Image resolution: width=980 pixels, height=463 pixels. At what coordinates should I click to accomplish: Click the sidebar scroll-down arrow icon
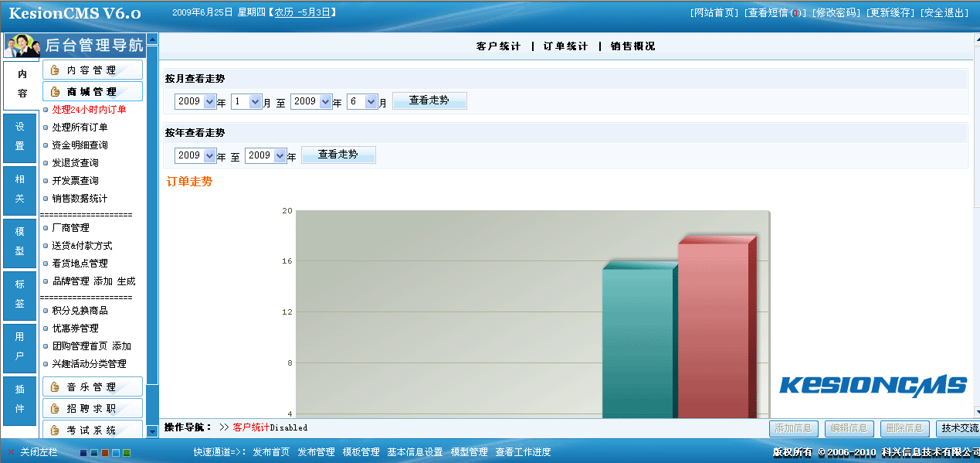(x=152, y=431)
